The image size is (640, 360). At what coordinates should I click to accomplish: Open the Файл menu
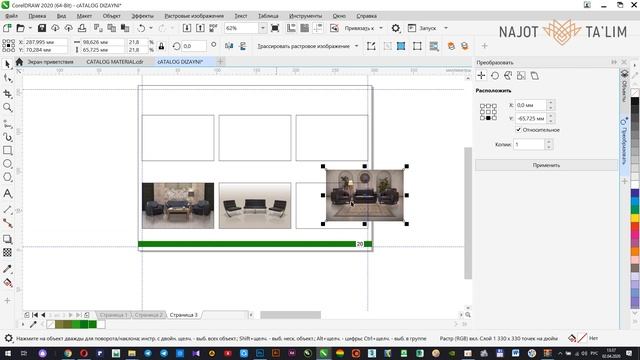pos(11,16)
